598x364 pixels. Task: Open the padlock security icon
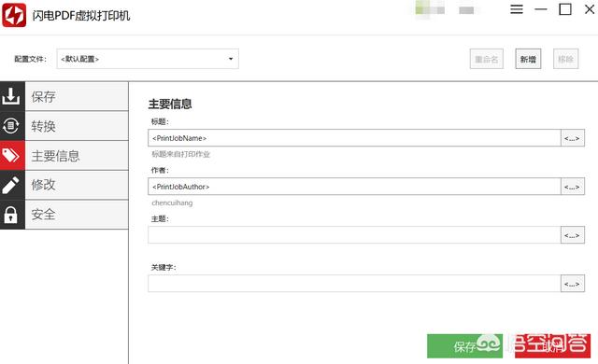pos(10,215)
